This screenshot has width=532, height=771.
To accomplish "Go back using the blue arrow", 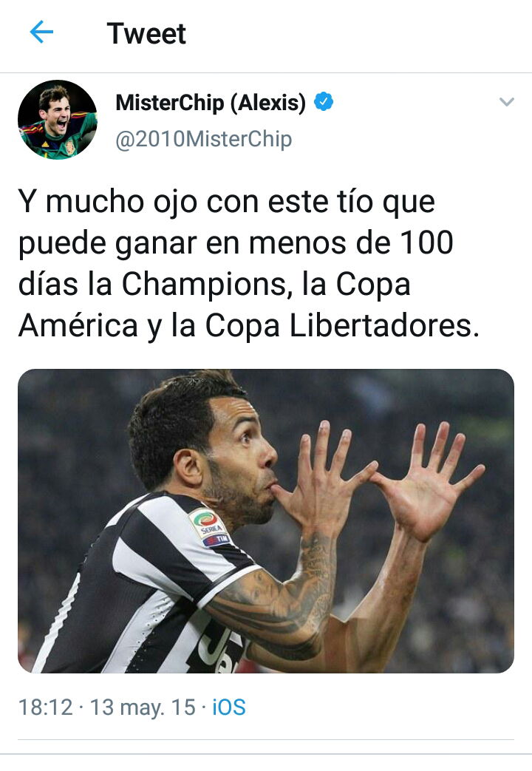I will (41, 33).
